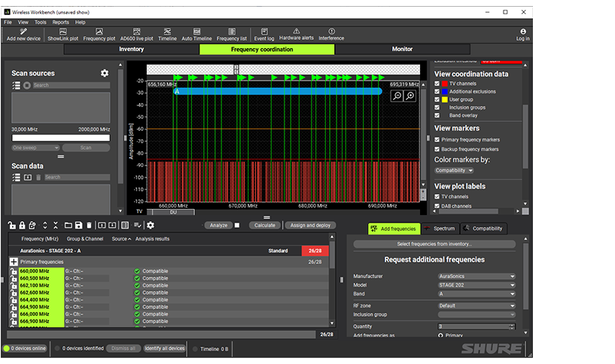Open the Hardware alerts panel
The image size is (615, 364).
296,33
